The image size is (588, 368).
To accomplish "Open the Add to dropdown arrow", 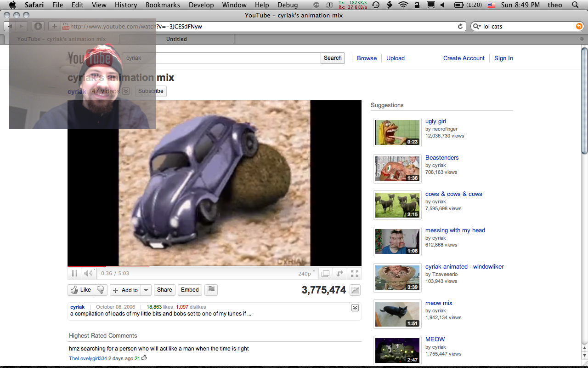I will pos(146,290).
